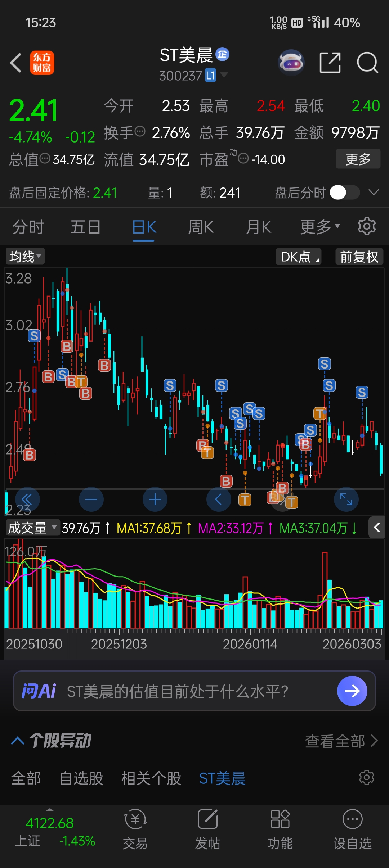Image resolution: width=389 pixels, height=868 pixels.
Task: Move chart left with single arrow button
Action: click(x=219, y=499)
